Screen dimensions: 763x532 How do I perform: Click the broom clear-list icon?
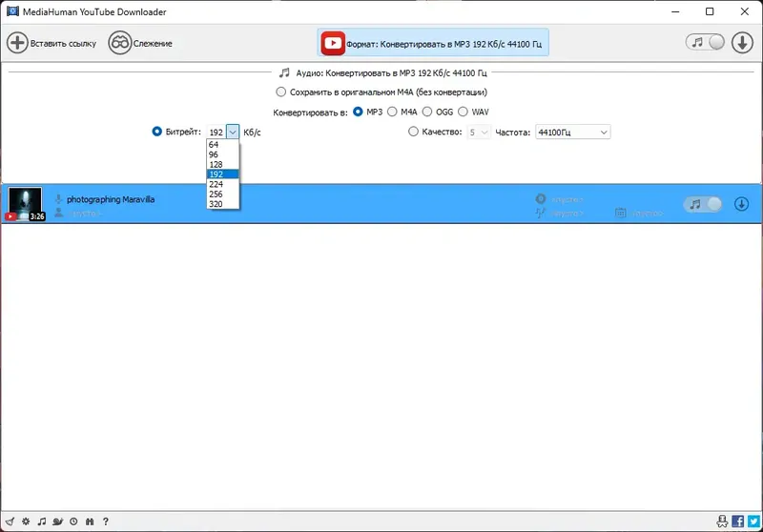(10, 522)
